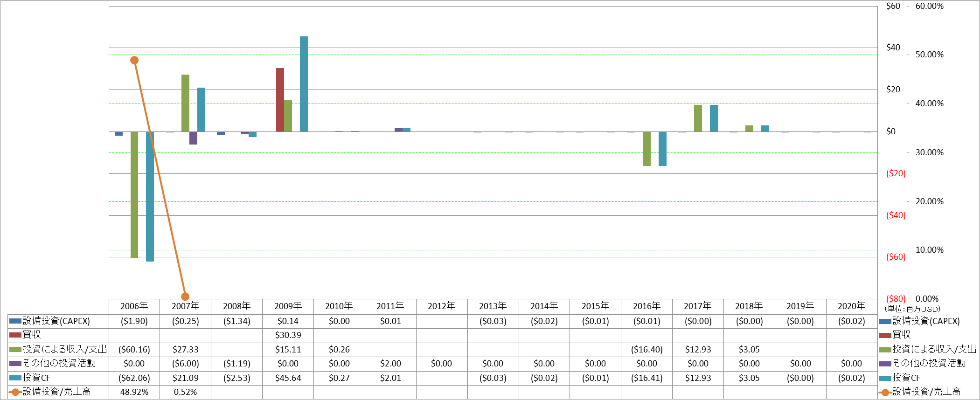Click the $40 axis label
980x400 pixels.
pyautogui.click(x=893, y=48)
